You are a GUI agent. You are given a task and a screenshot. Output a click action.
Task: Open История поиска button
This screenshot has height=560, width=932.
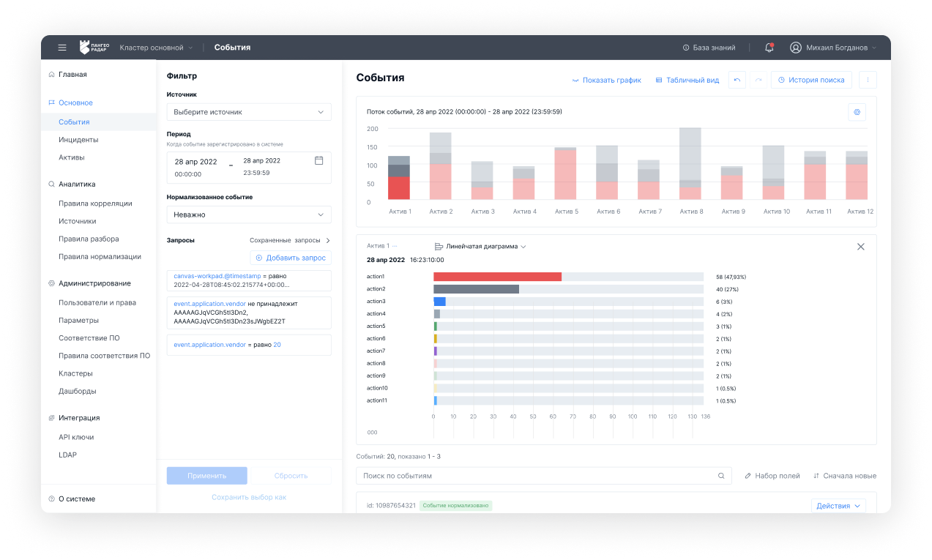pos(811,80)
